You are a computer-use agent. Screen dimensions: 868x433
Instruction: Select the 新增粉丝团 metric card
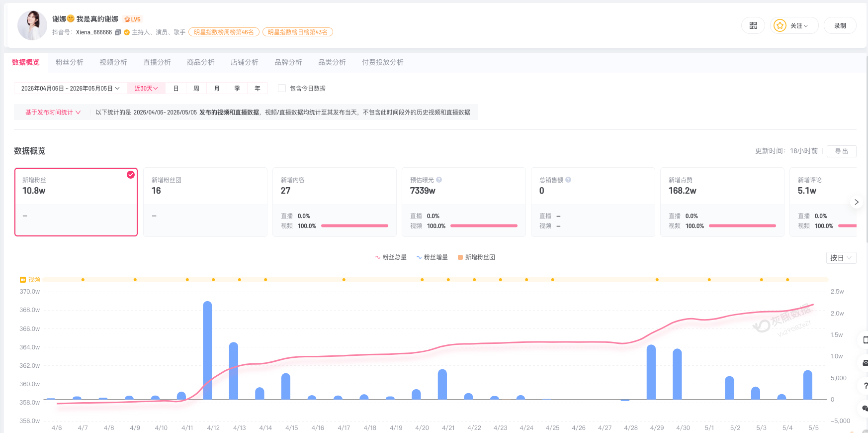point(205,202)
